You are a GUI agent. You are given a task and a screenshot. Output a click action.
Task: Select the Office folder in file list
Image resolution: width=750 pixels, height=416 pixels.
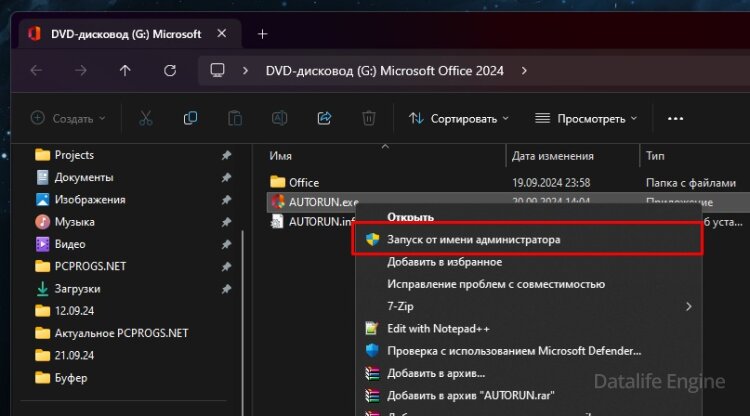click(303, 182)
